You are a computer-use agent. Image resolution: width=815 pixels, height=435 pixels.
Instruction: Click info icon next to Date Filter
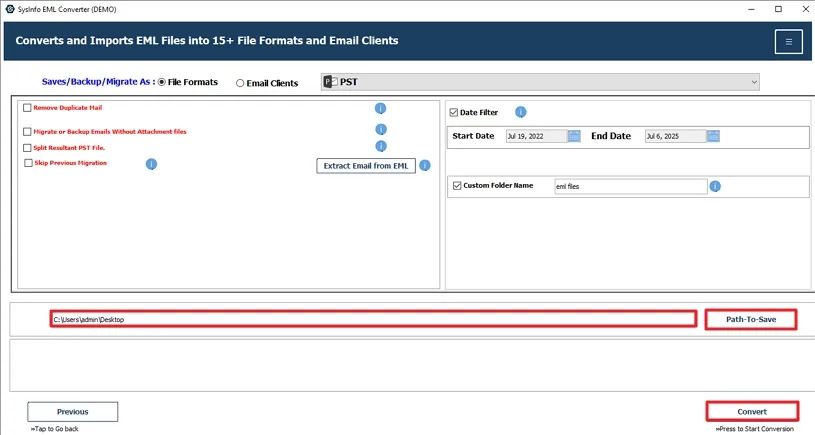pos(520,113)
